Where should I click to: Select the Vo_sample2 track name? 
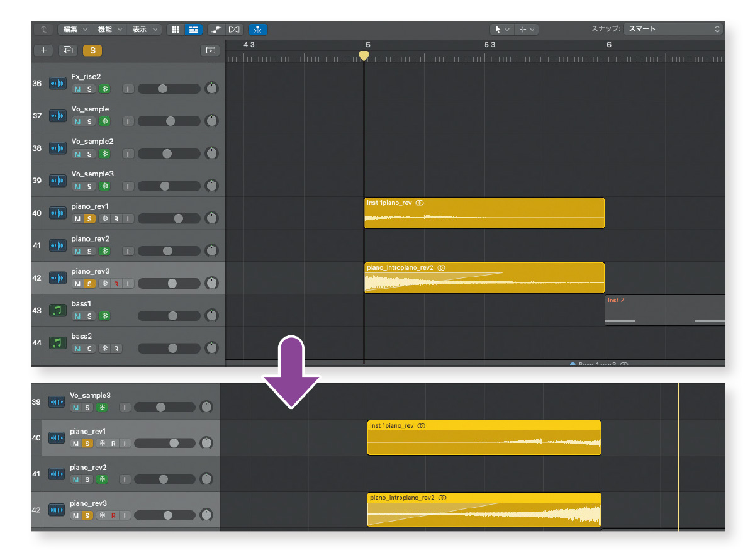[92, 142]
